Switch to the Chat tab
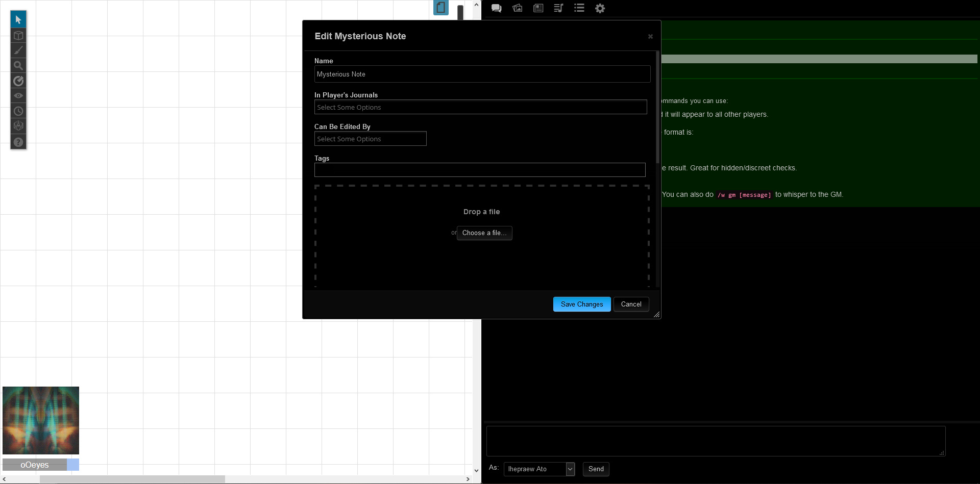Viewport: 980px width, 484px height. coord(496,8)
